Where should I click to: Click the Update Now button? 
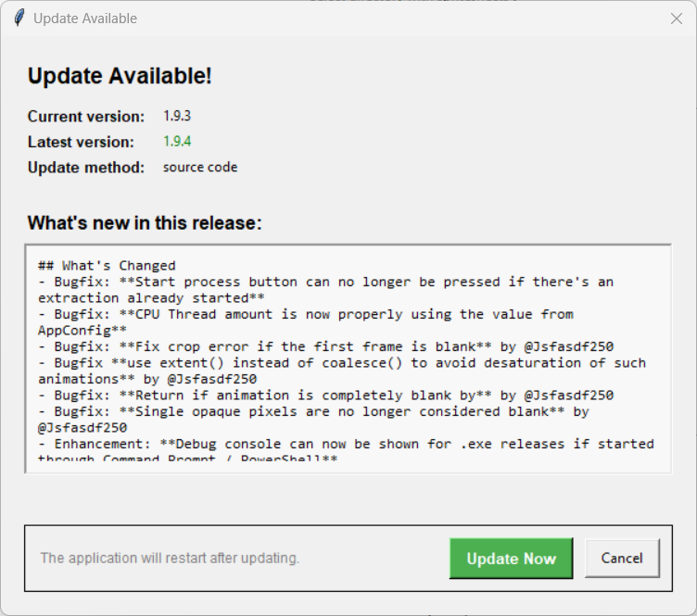[512, 559]
